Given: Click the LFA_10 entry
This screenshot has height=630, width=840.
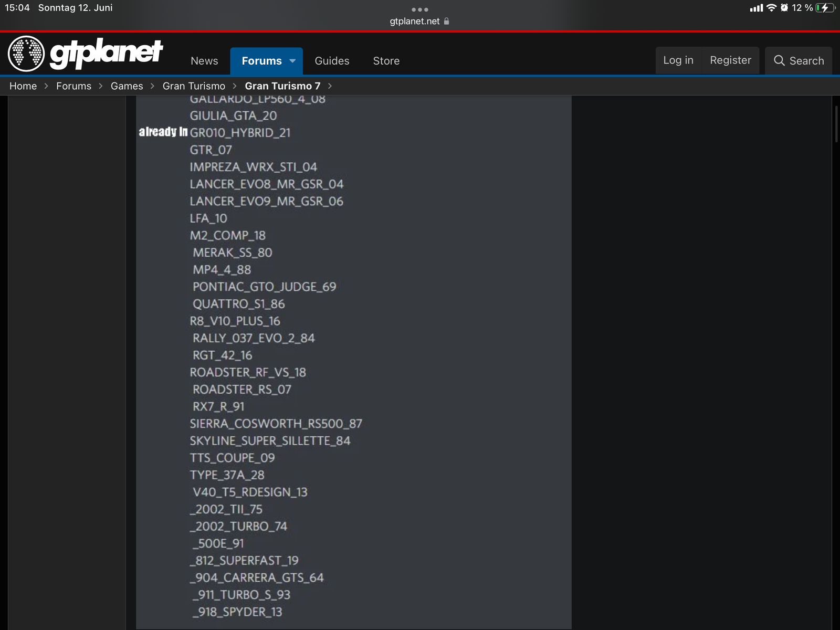Looking at the screenshot, I should point(208,218).
